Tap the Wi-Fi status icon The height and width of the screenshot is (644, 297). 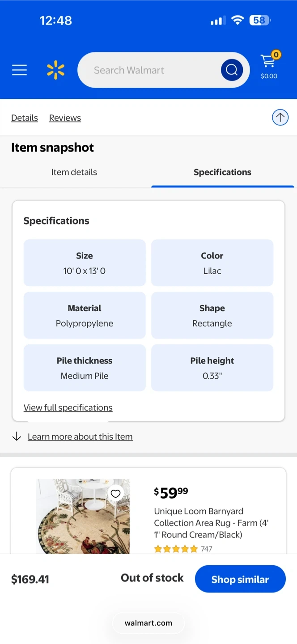click(x=238, y=21)
